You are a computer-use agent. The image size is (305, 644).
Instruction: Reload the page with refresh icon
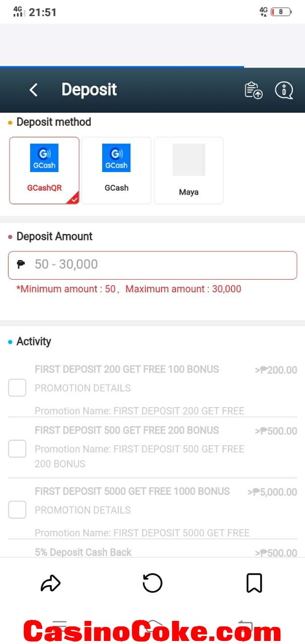(152, 583)
